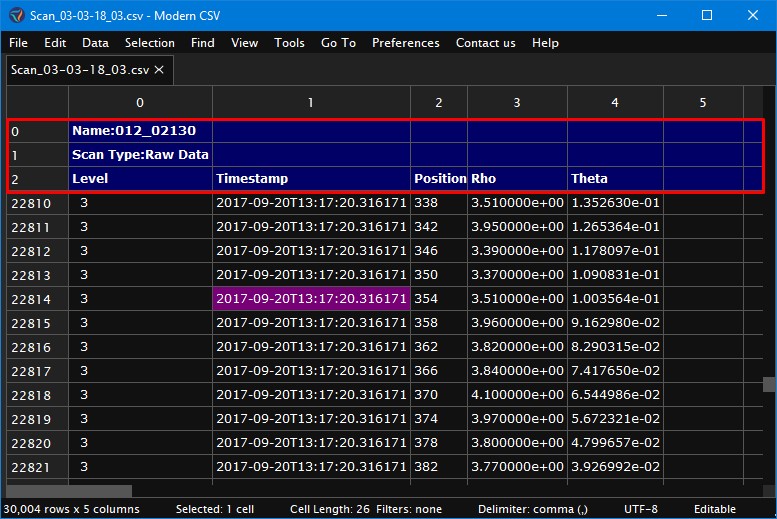The height and width of the screenshot is (519, 777).
Task: Click the 30,004 rows x 5 columns status
Action: 71,509
